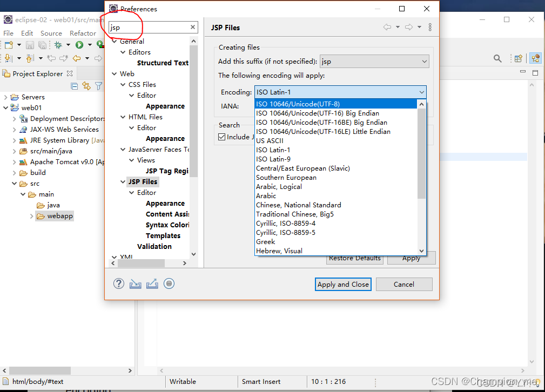Viewport: 545px width, 392px height.
Task: Click the Open Perspective icon
Action: [x=518, y=58]
